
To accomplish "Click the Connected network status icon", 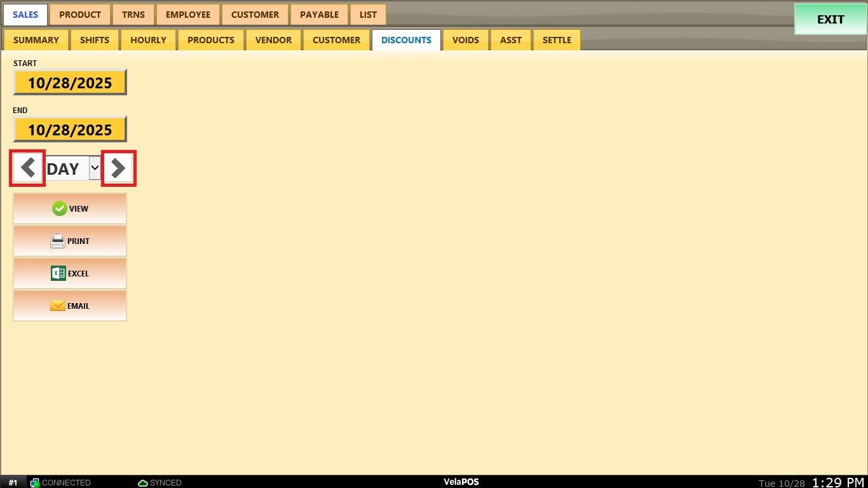I will pos(35,483).
